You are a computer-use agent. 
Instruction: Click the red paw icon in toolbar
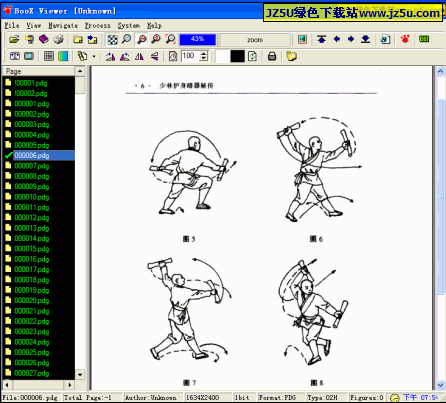click(405, 39)
